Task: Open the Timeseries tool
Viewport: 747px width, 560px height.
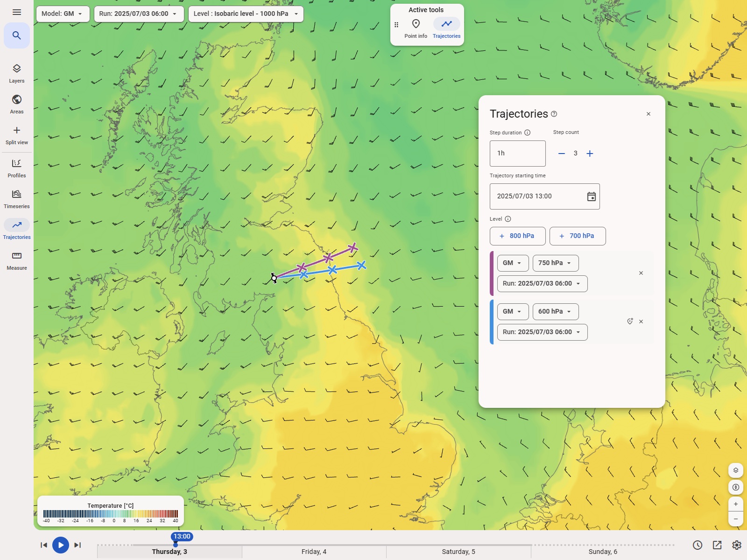Action: (x=17, y=199)
